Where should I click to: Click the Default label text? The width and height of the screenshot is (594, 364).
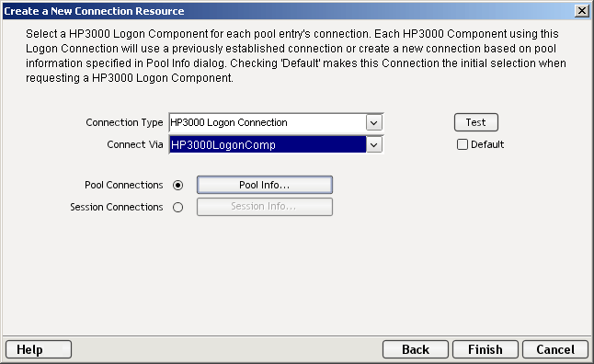487,144
